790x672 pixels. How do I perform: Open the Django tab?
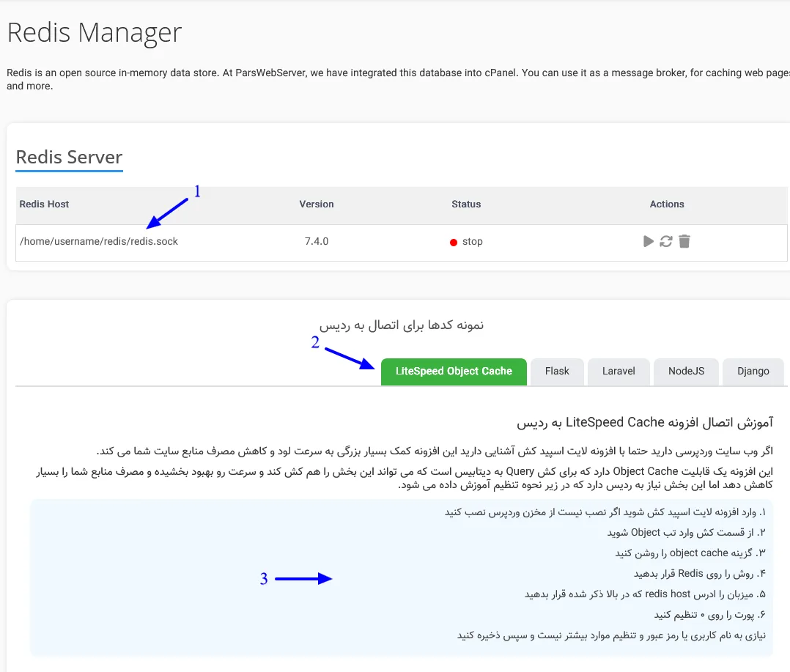pyautogui.click(x=753, y=372)
